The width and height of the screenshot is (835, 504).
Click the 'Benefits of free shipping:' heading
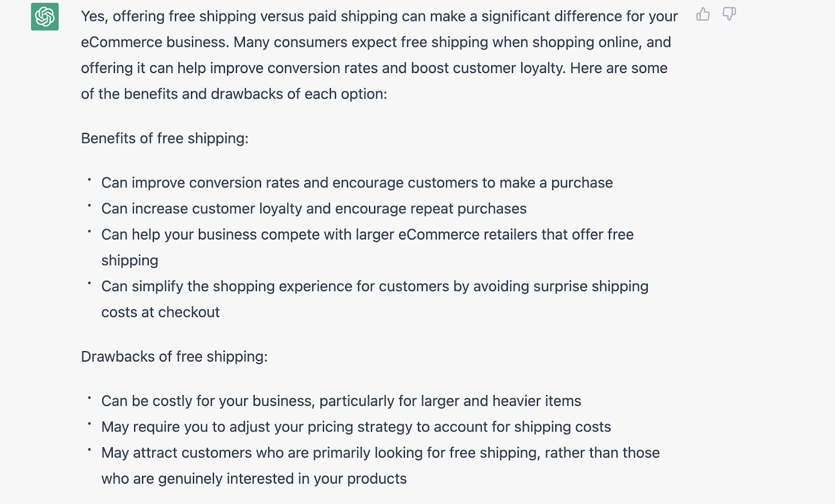click(x=165, y=138)
